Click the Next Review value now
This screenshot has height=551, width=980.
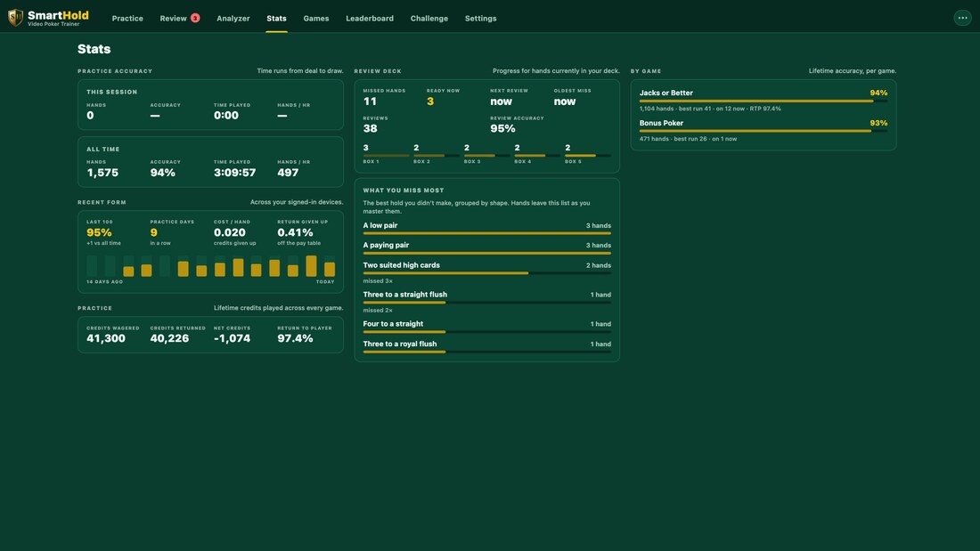tap(502, 101)
